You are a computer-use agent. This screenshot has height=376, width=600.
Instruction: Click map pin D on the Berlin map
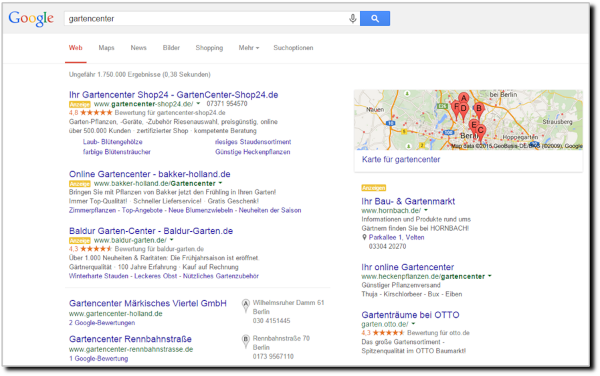coord(463,110)
